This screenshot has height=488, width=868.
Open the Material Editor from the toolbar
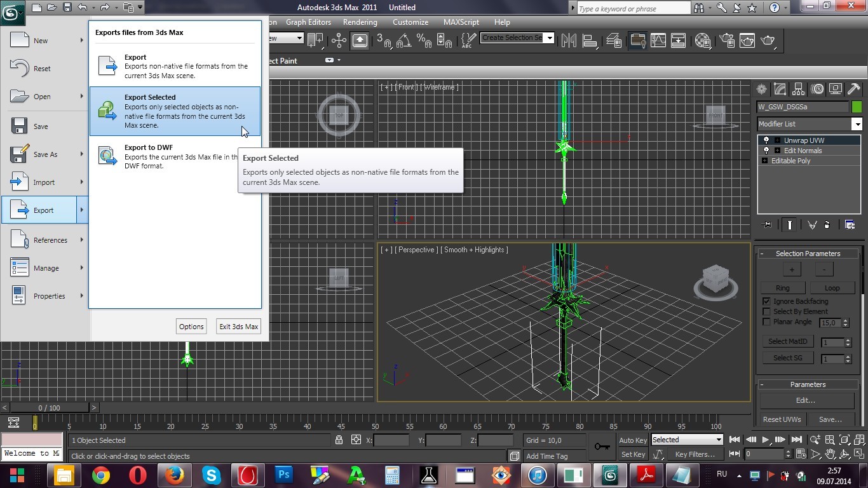click(702, 41)
